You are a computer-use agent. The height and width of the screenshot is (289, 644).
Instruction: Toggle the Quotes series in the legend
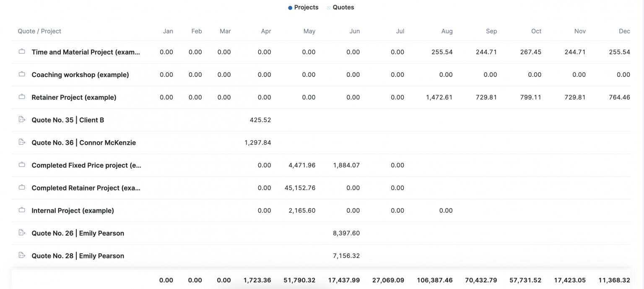[x=340, y=7]
